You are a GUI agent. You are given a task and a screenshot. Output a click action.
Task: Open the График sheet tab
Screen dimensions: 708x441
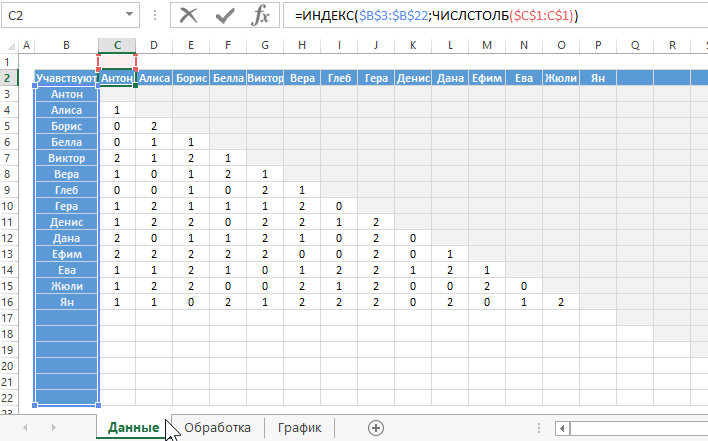coord(299,427)
